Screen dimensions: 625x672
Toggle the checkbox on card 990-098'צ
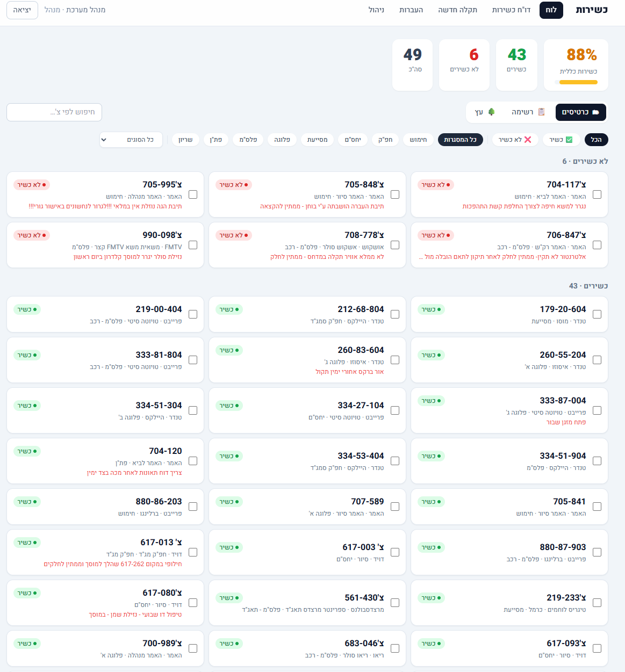[193, 245]
